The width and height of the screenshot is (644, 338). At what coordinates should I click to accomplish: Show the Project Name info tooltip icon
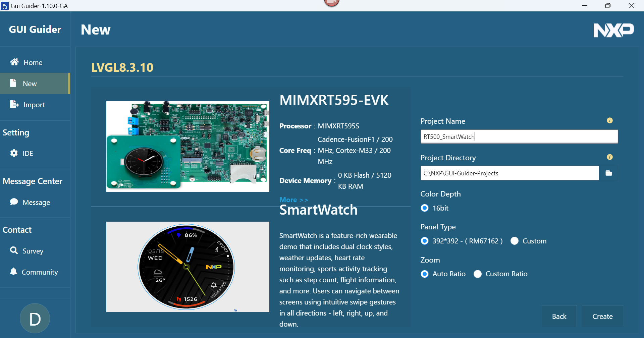(610, 120)
